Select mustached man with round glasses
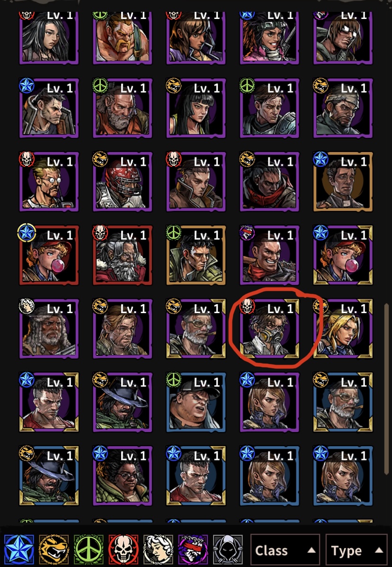Viewport: 392px width, 567px height. 49,181
